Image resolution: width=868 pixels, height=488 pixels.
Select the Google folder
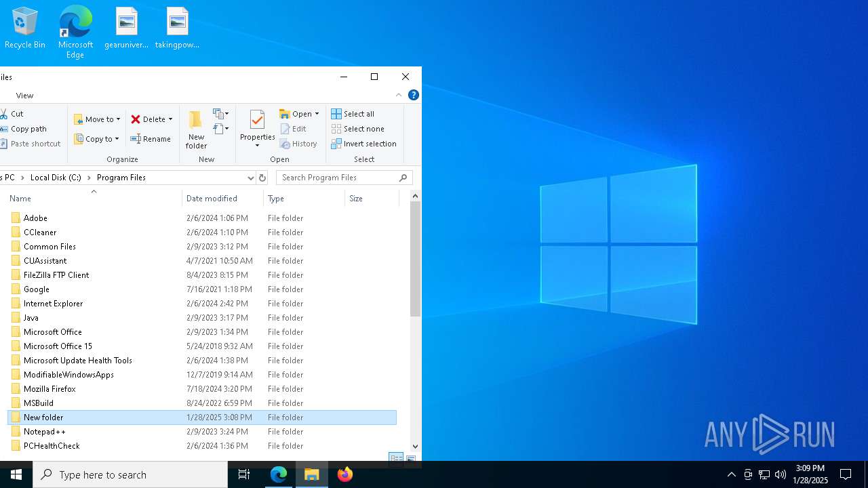tap(202, 289)
